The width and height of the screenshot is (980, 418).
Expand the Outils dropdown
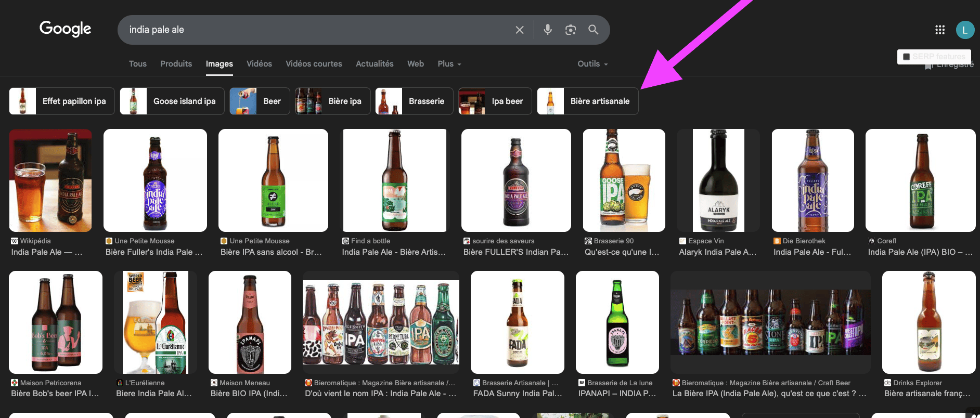pyautogui.click(x=592, y=63)
